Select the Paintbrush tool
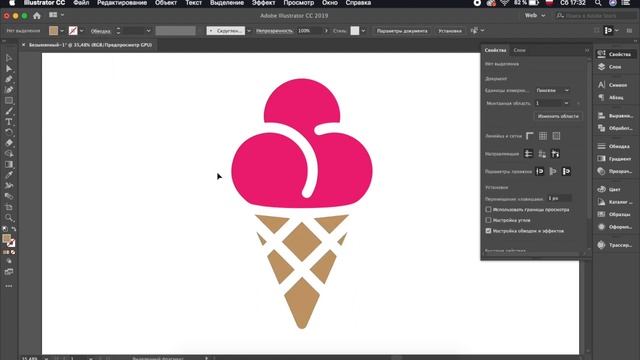 pyautogui.click(x=9, y=111)
